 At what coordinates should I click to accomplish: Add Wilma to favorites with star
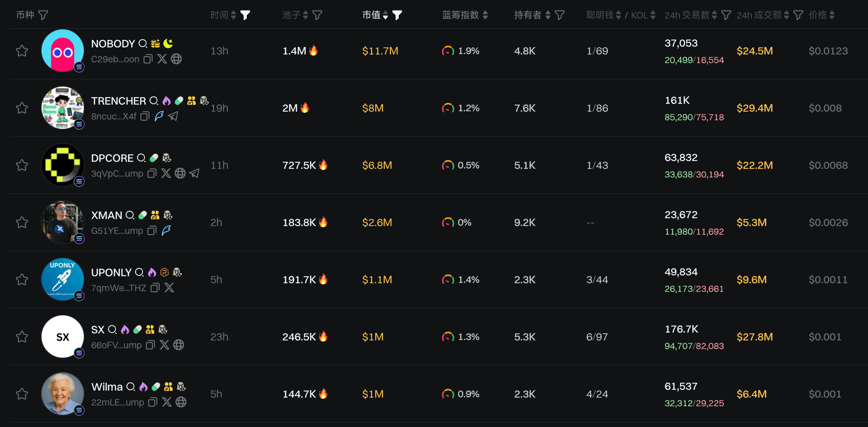[x=22, y=394]
